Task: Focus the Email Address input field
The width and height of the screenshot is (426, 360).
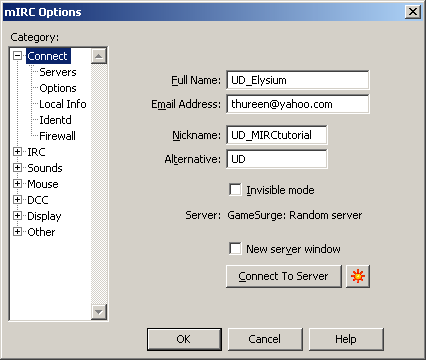Action: [298, 104]
